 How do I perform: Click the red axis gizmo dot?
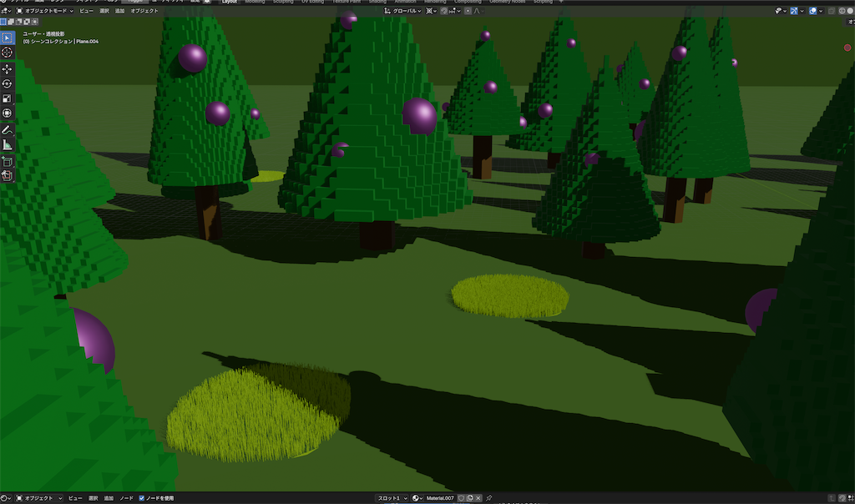(847, 48)
